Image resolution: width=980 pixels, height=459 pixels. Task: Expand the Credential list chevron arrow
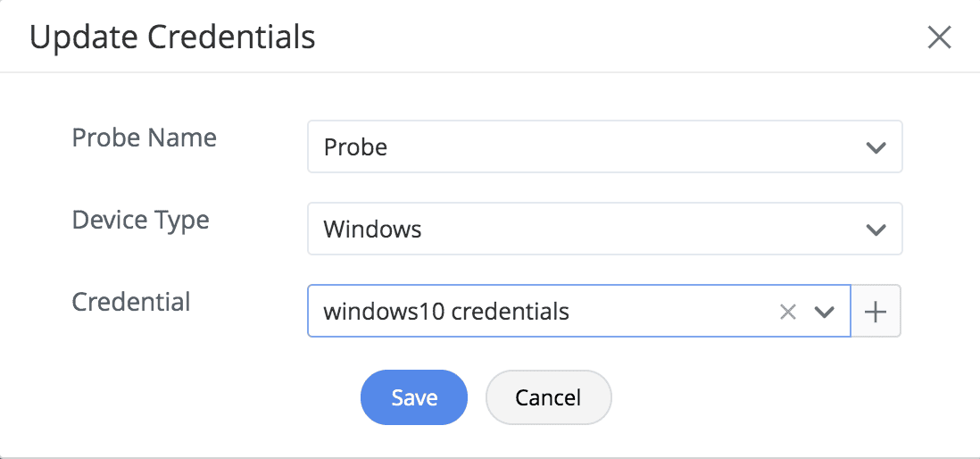click(x=825, y=312)
